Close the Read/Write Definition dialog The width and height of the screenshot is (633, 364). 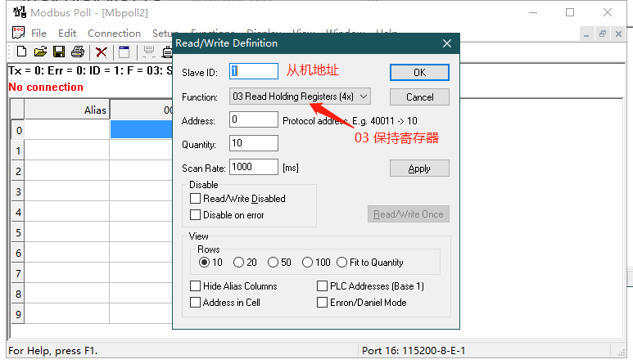pyautogui.click(x=447, y=43)
